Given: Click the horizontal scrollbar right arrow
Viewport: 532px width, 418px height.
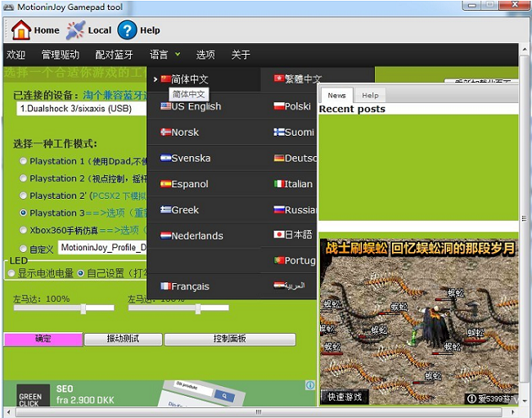Looking at the screenshot, I should coord(512,412).
